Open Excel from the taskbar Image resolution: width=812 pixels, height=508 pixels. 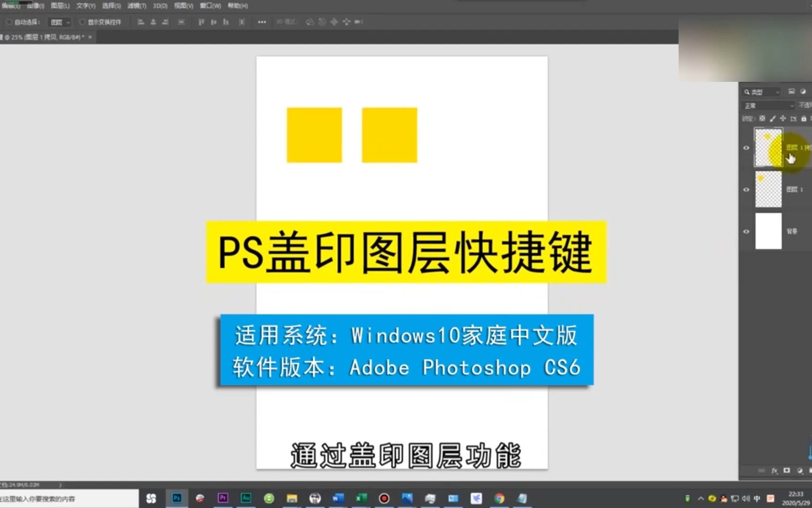click(361, 498)
